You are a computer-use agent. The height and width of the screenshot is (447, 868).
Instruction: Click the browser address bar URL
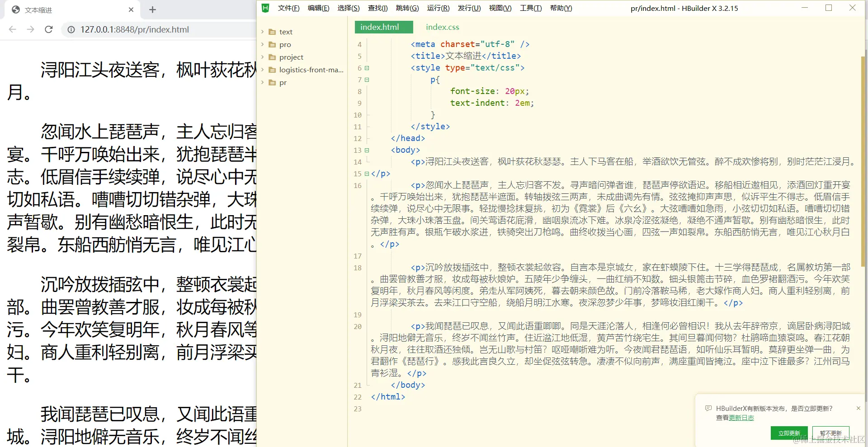pyautogui.click(x=135, y=29)
